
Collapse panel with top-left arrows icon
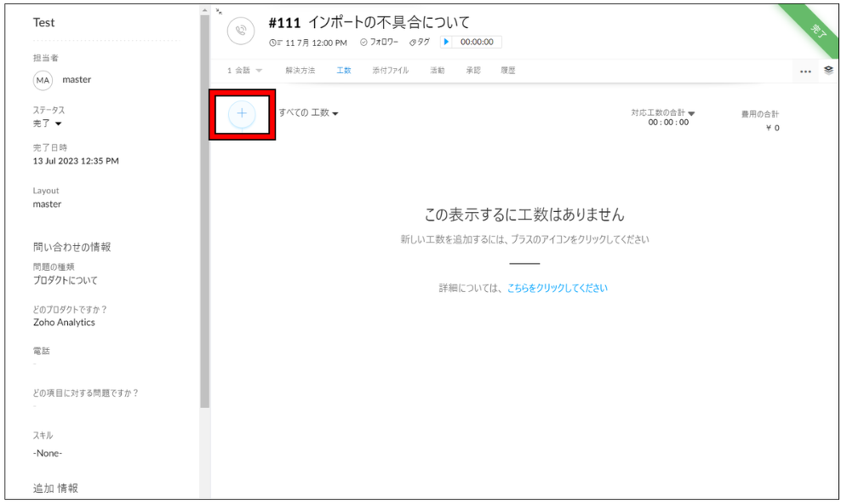tap(219, 11)
